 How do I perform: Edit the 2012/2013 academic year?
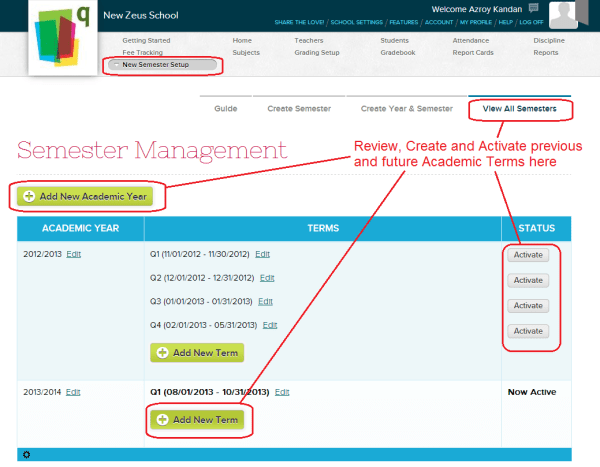coord(73,254)
